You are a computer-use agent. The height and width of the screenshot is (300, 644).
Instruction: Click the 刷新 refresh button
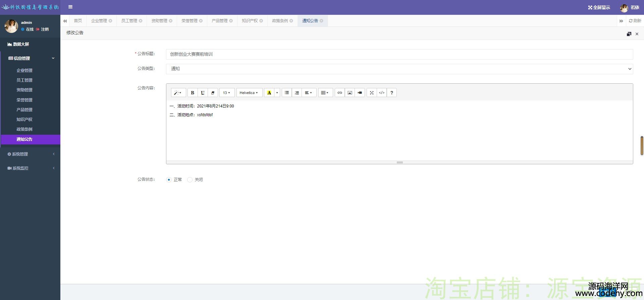(635, 21)
